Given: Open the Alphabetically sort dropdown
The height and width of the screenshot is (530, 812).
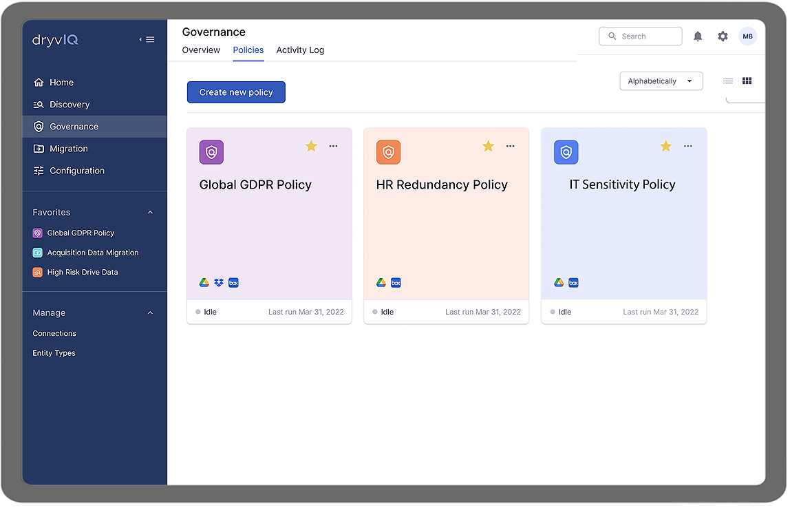Looking at the screenshot, I should point(661,81).
